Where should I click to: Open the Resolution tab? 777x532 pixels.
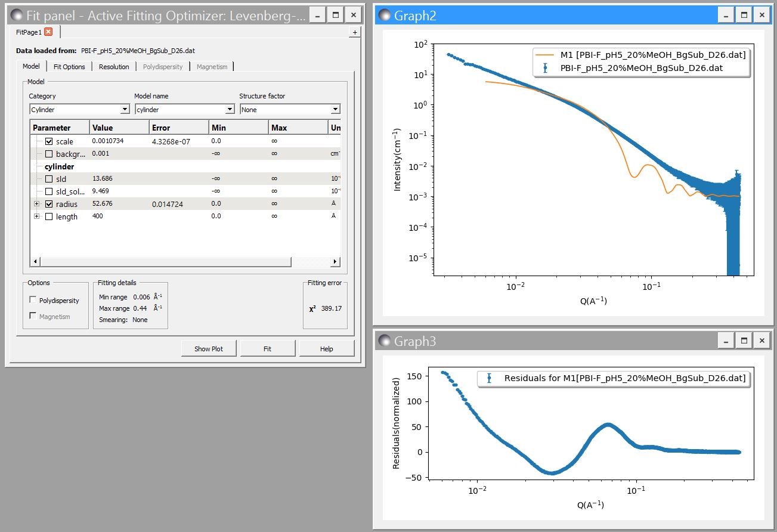coord(114,66)
